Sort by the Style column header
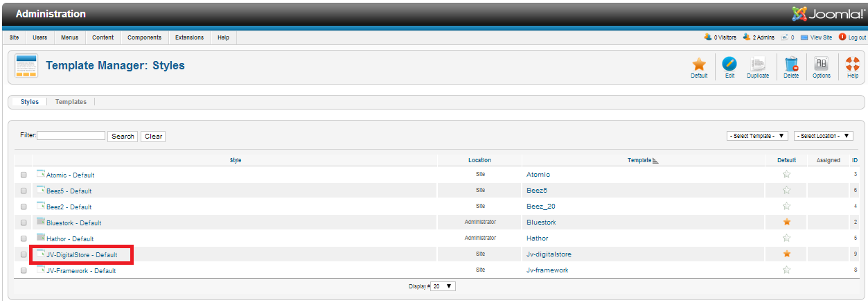This screenshot has width=868, height=305. point(236,161)
